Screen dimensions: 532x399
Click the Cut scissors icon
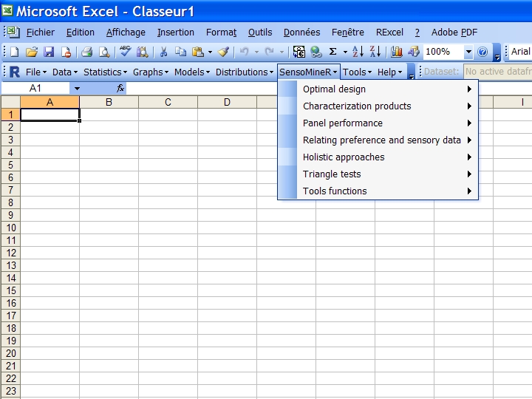coord(163,52)
